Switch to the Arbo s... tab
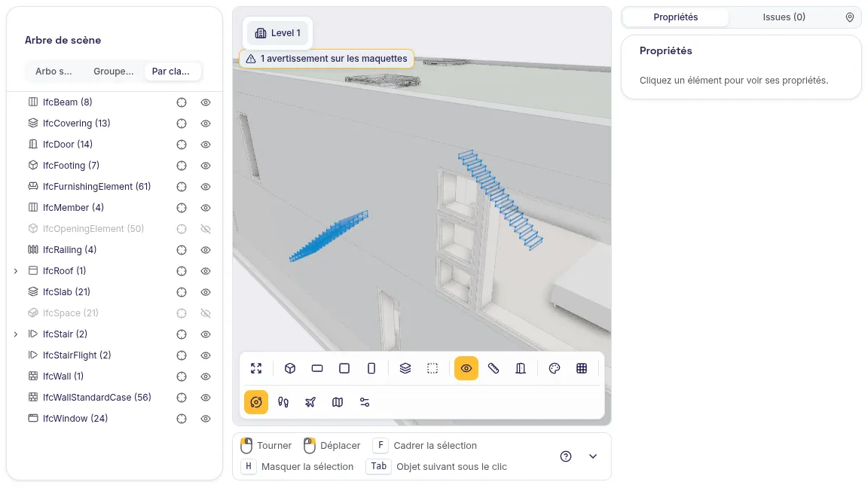868x488 pixels. tap(53, 72)
